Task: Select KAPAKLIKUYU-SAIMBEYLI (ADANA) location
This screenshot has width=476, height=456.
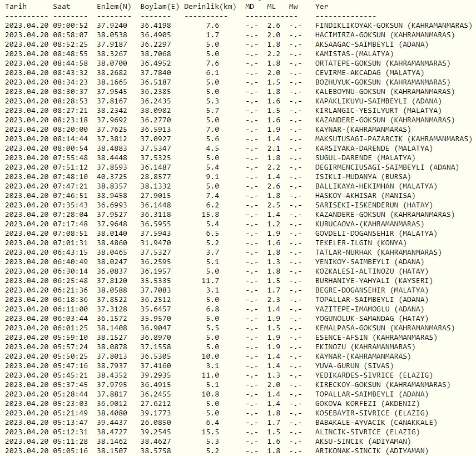Action: 379,101
